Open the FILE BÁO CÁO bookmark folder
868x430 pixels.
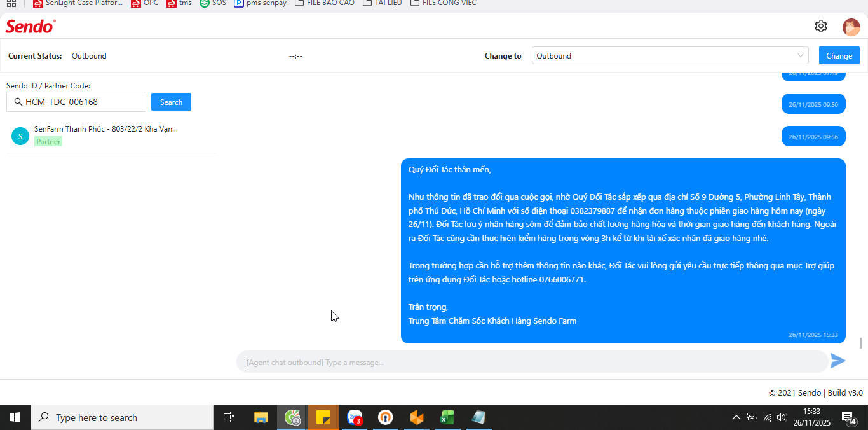pos(325,3)
